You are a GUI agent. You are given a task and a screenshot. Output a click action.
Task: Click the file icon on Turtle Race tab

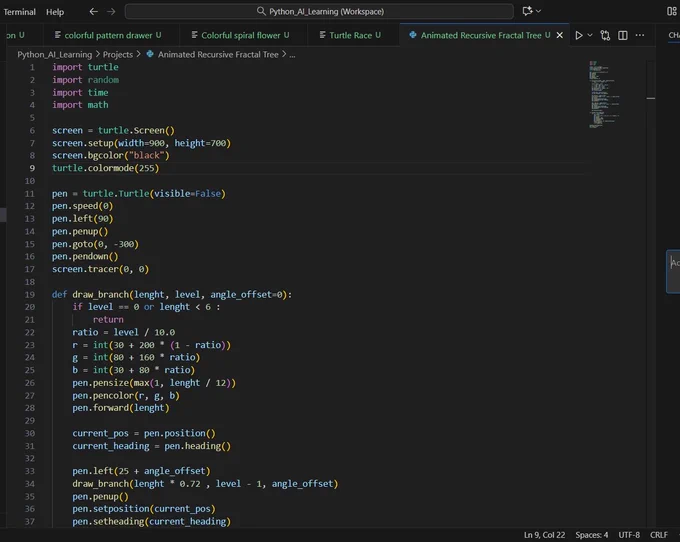tap(322, 35)
